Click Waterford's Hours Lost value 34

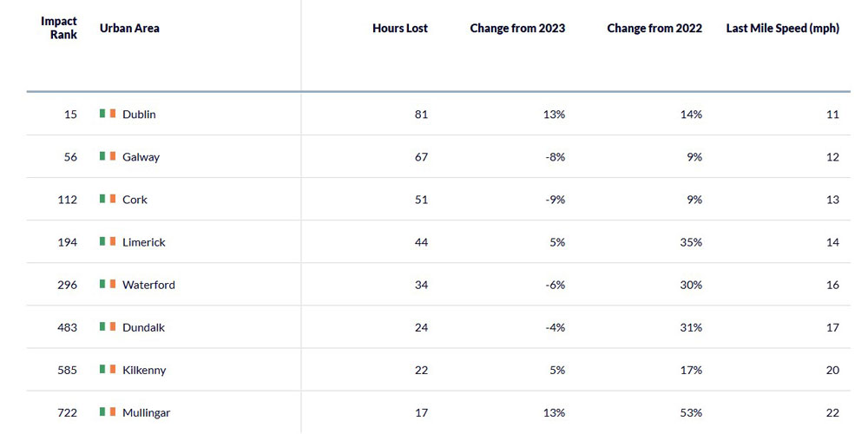[421, 284]
